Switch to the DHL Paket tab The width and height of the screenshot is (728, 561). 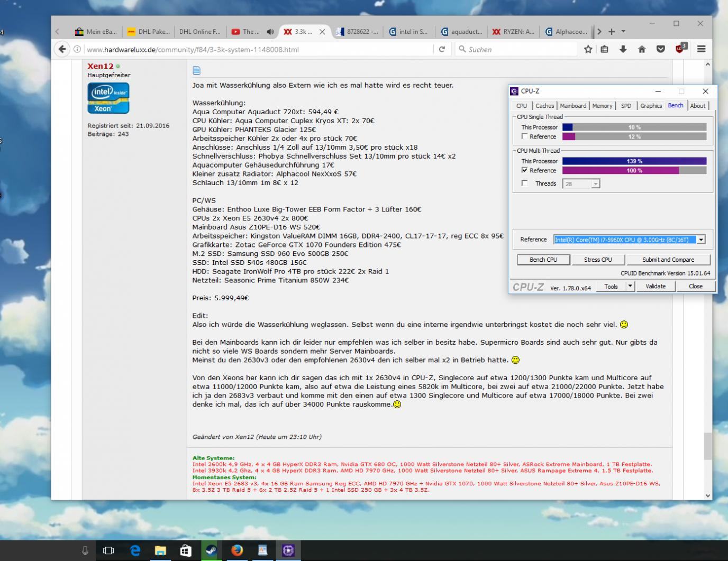[x=149, y=32]
